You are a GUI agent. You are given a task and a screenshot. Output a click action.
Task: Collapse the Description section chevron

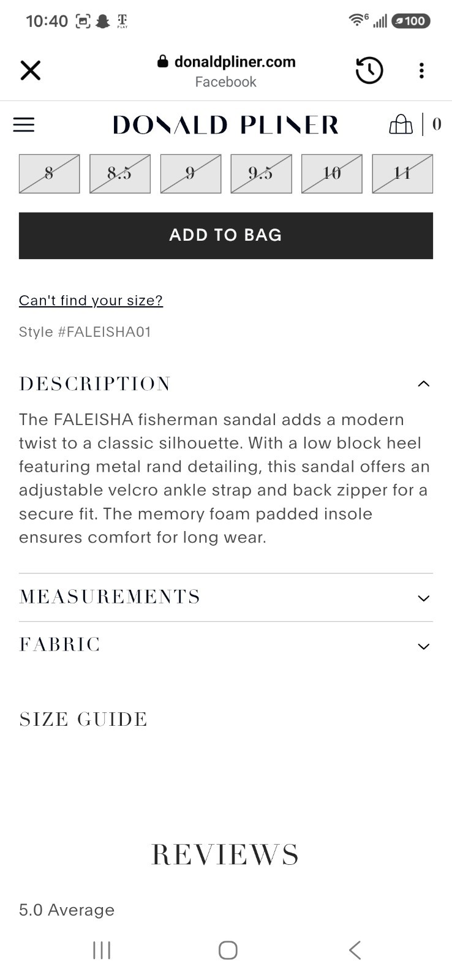423,384
